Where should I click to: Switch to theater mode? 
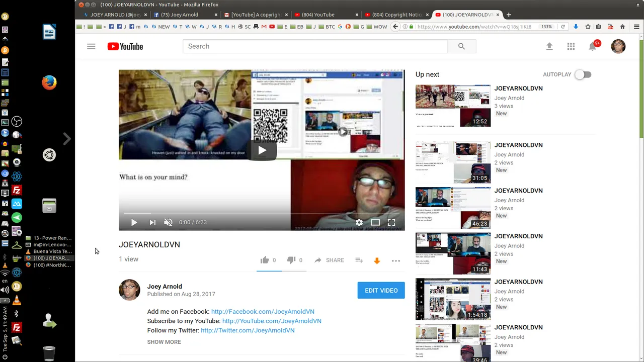tap(375, 222)
